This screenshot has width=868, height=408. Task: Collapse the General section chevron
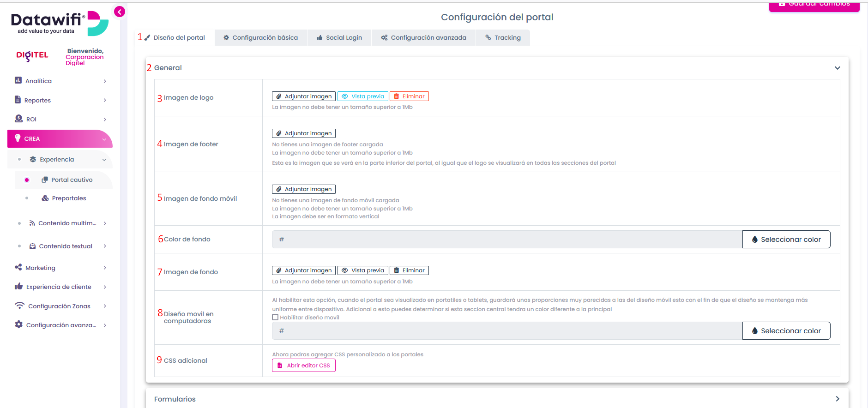pos(838,68)
